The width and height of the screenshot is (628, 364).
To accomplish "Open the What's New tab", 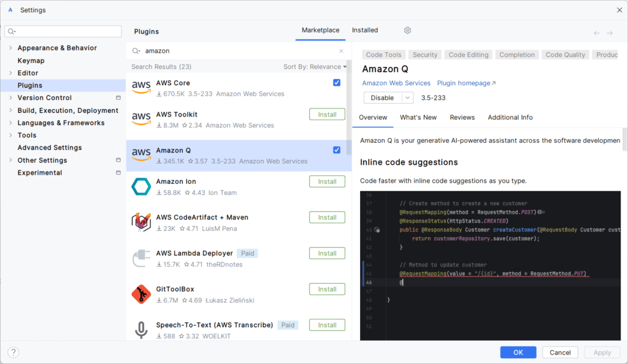I will click(x=418, y=118).
